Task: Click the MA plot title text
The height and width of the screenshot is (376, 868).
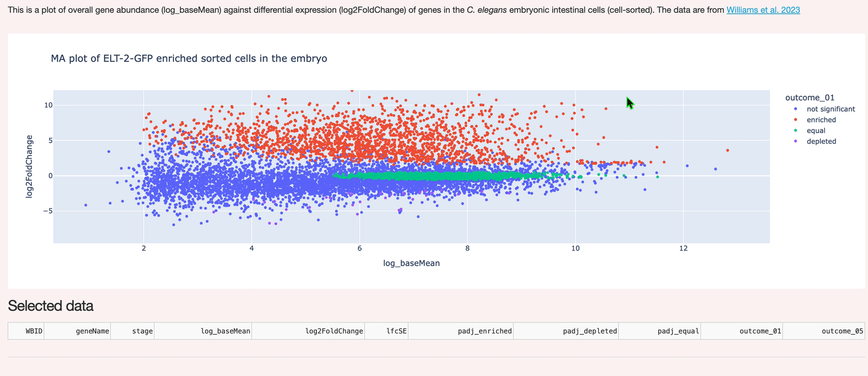Action: [x=189, y=59]
